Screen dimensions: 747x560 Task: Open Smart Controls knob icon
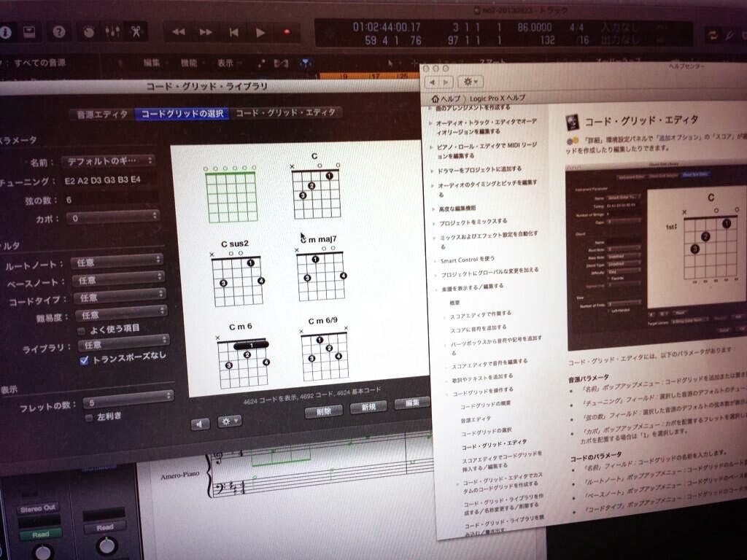coord(88,32)
